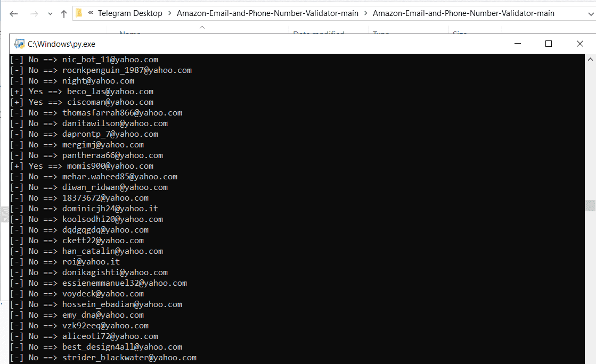Open the py.exe console window icon menu

coord(19,44)
